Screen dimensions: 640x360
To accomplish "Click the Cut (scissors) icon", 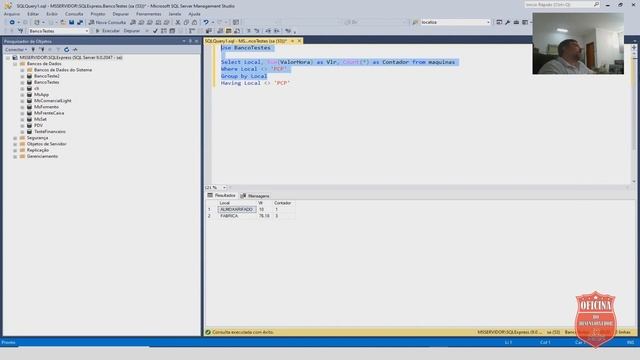I will 178,22.
